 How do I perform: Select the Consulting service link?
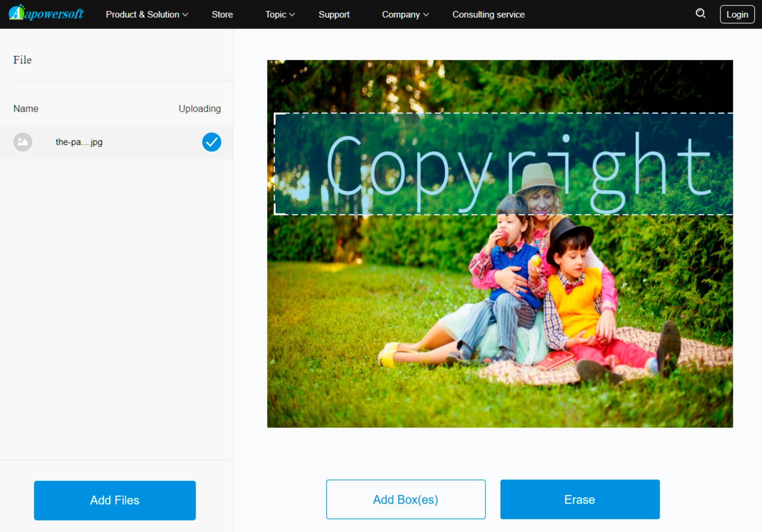point(488,14)
